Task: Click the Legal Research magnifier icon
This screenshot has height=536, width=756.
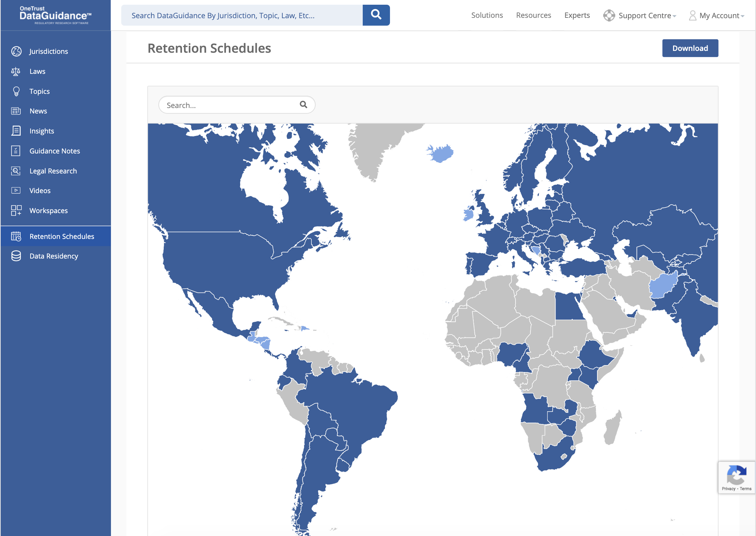Action: 16,171
